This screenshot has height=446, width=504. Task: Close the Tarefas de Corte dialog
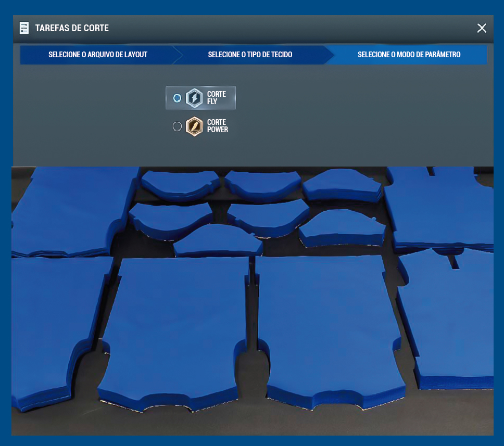click(x=482, y=28)
